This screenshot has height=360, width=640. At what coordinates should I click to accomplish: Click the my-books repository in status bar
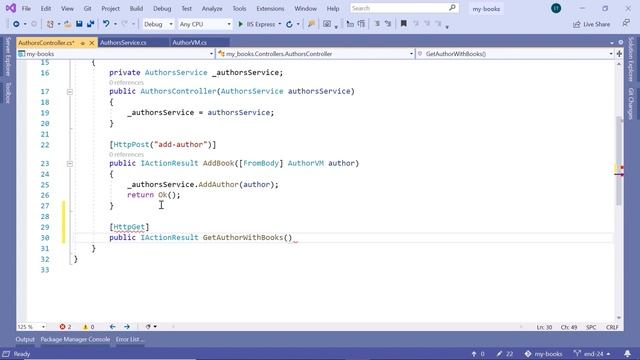(543, 354)
